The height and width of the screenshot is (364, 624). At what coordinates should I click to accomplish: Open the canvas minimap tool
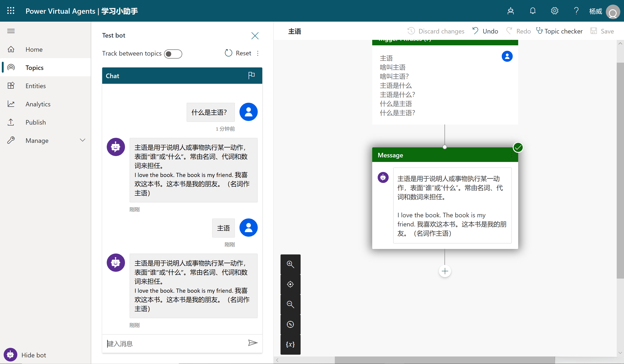tap(290, 324)
